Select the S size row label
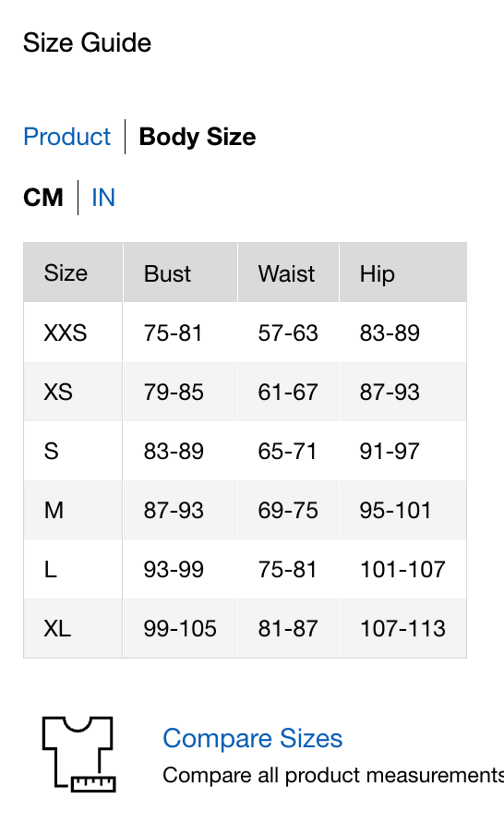504x835 pixels. [x=51, y=452]
